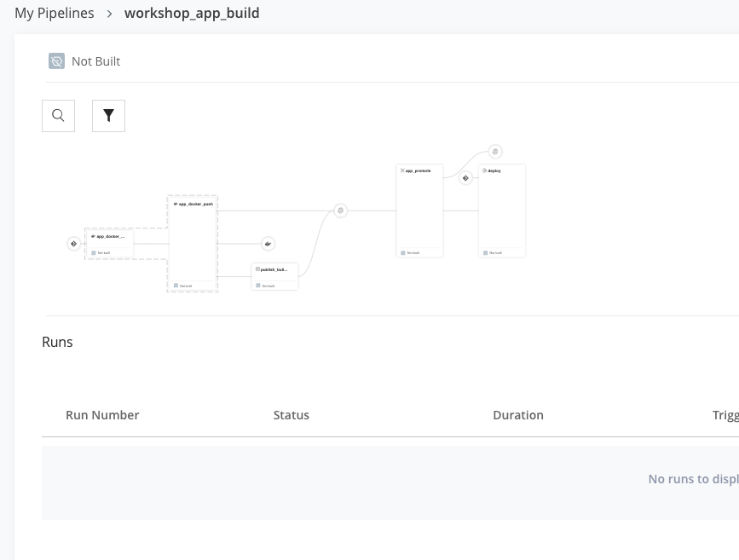The height and width of the screenshot is (560, 739).
Task: Click the workshop_app_build breadcrumb
Action: 192,14
